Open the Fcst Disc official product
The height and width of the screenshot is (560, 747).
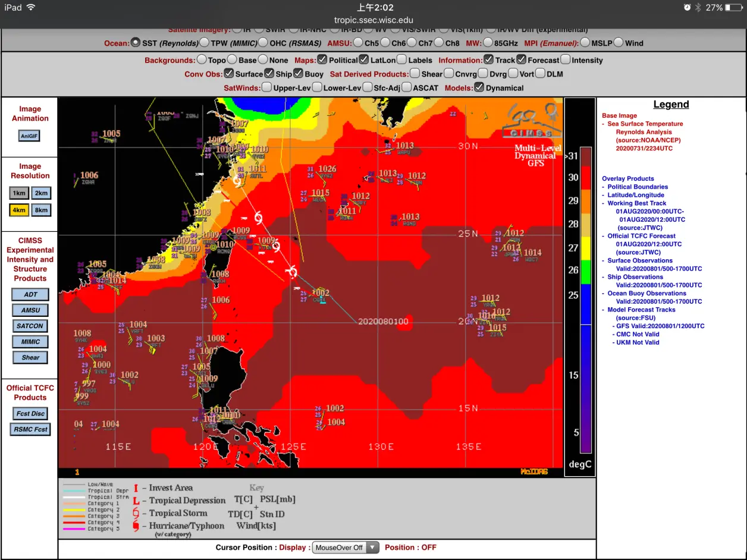[x=30, y=413]
